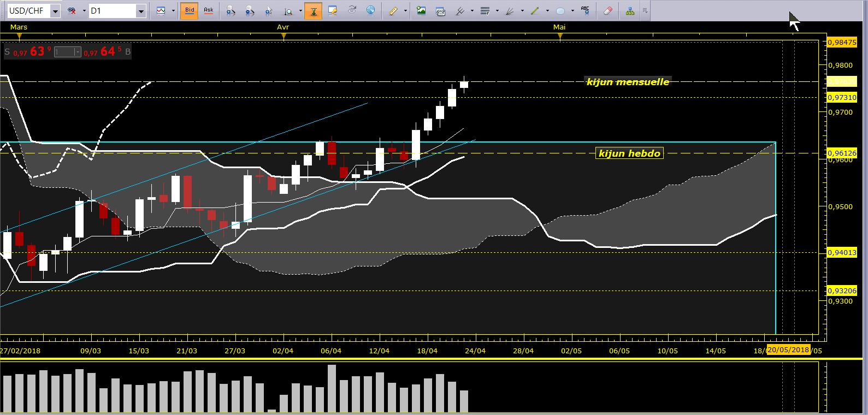Expand the chart type dropdown arrow

coord(173,11)
